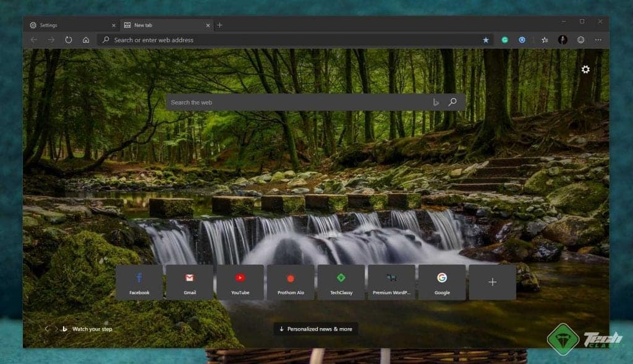633x364 pixels.
Task: Click inside the Search the web box
Action: pyautogui.click(x=278, y=102)
